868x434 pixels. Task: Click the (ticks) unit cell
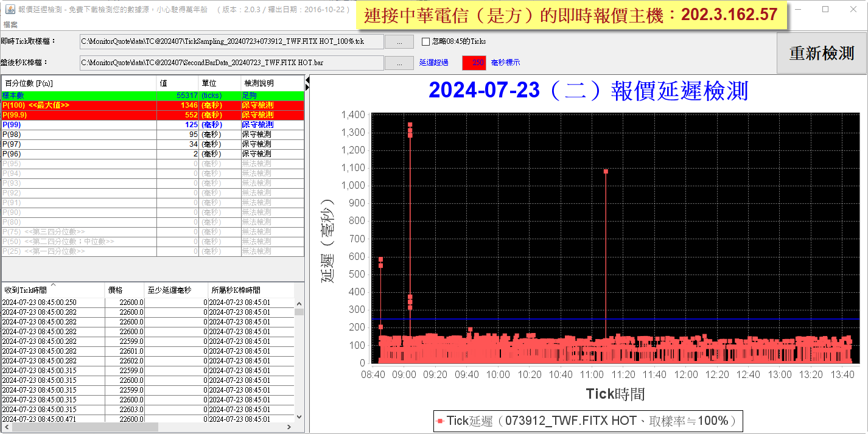point(220,96)
